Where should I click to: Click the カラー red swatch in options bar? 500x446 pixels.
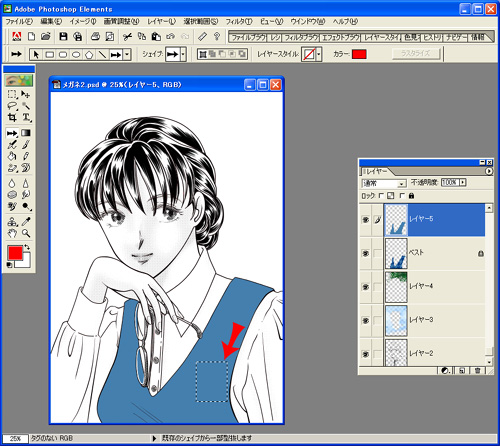pos(359,54)
